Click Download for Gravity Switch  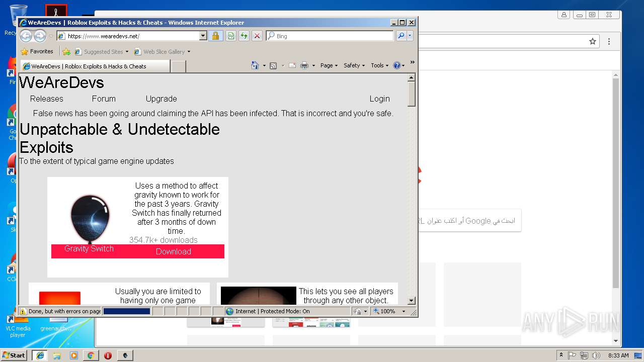pos(173,251)
